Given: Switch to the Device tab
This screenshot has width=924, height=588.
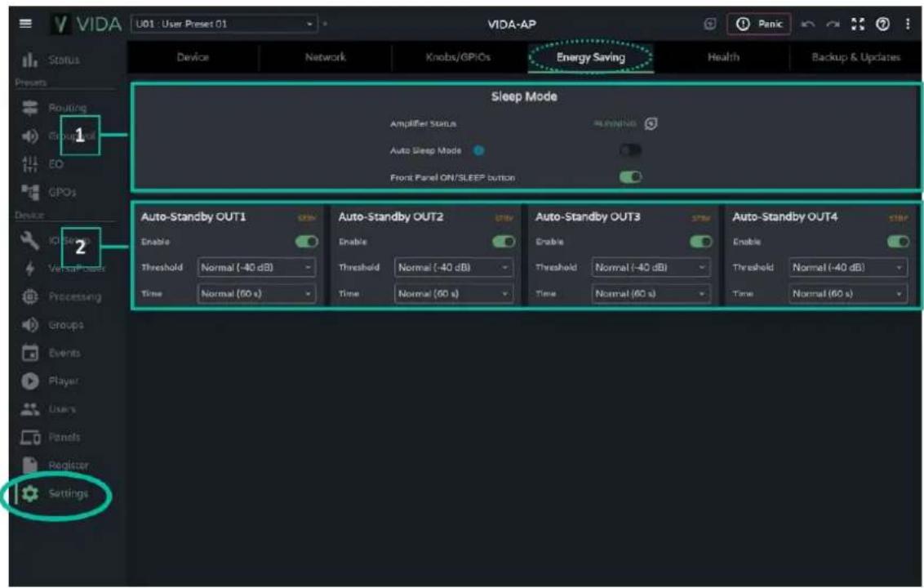Looking at the screenshot, I should [x=193, y=57].
